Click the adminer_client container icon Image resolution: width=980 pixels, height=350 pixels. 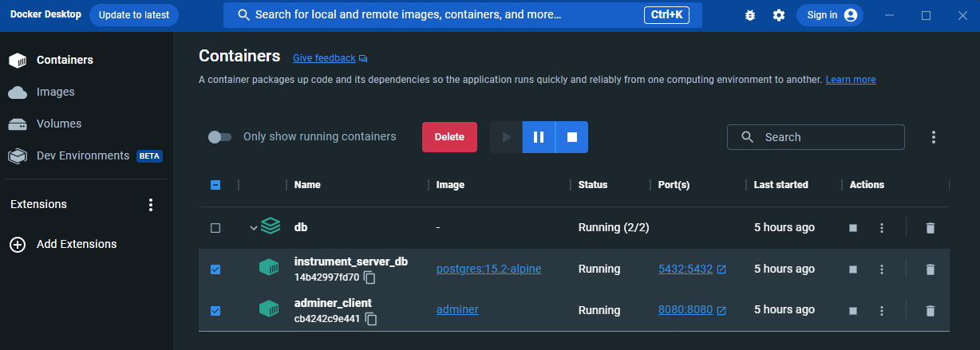tap(269, 309)
